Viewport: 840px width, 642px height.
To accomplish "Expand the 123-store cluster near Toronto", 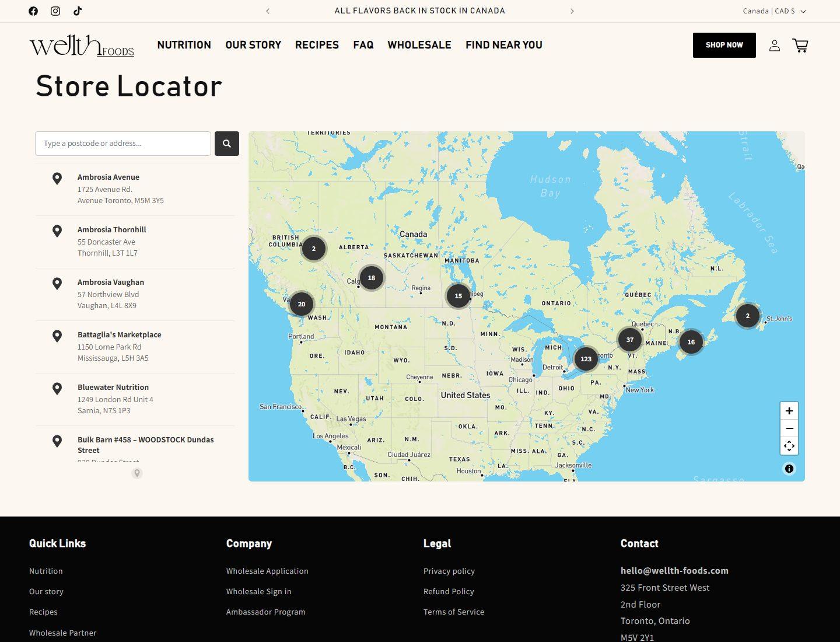I will (x=586, y=359).
